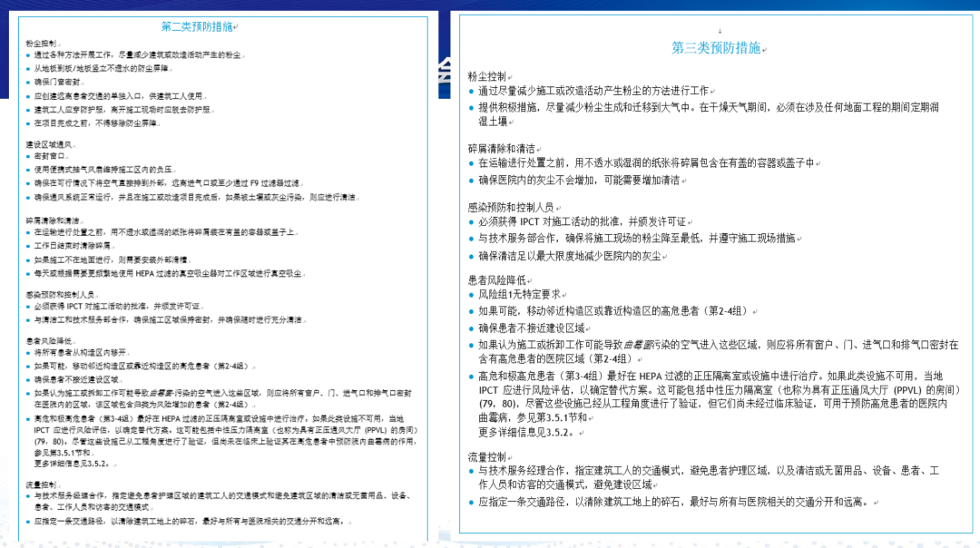Click 粉尘控制 heading under 第二类预防措施
980x548 pixels.
(44, 43)
